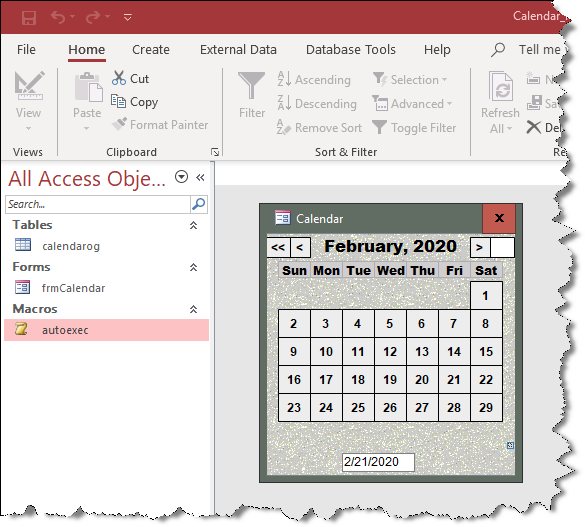Open the Selection filter dropdown
This screenshot has width=585, height=527.
point(410,79)
